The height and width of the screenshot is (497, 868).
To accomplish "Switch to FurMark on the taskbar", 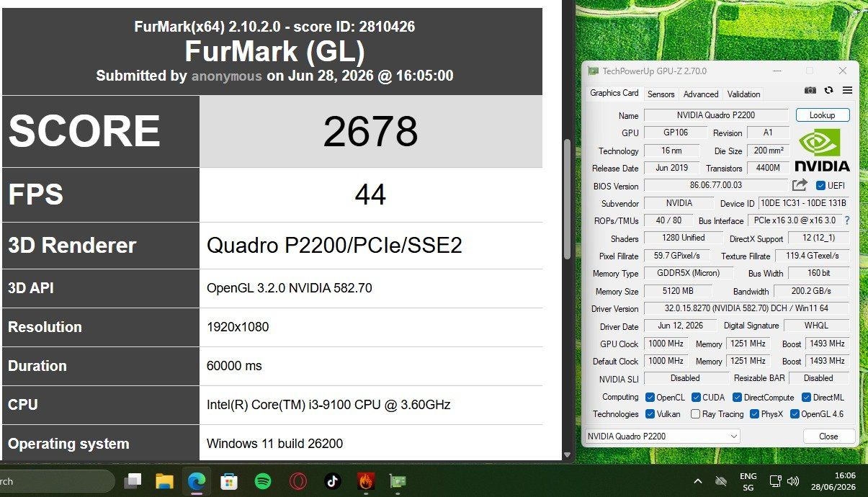I will (x=366, y=480).
